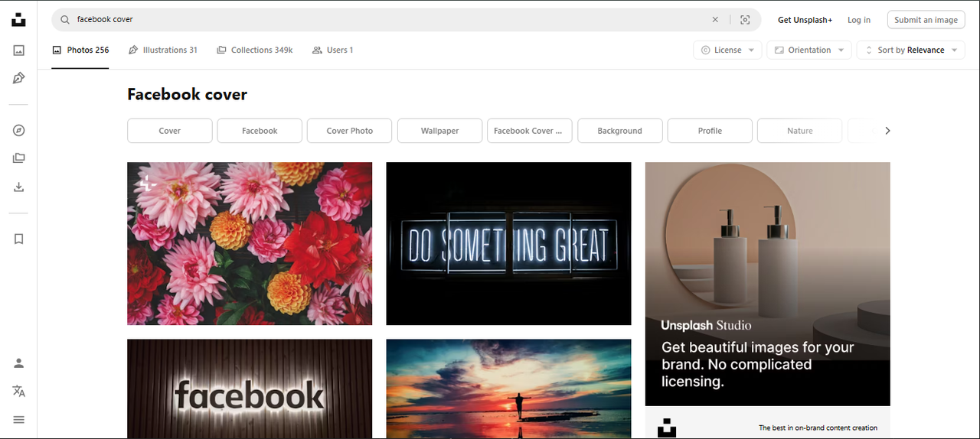980x439 pixels.
Task: Click the Submit an image button
Action: tap(926, 20)
